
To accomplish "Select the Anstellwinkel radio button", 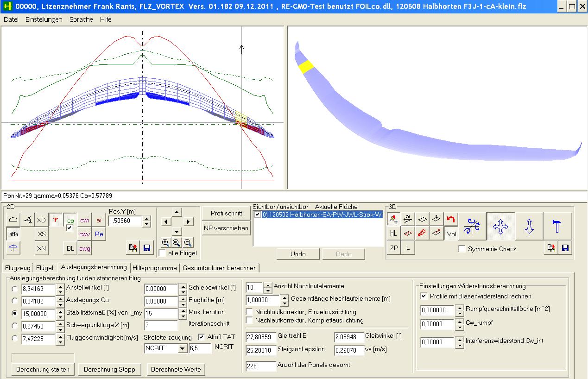I will pyautogui.click(x=16, y=289).
